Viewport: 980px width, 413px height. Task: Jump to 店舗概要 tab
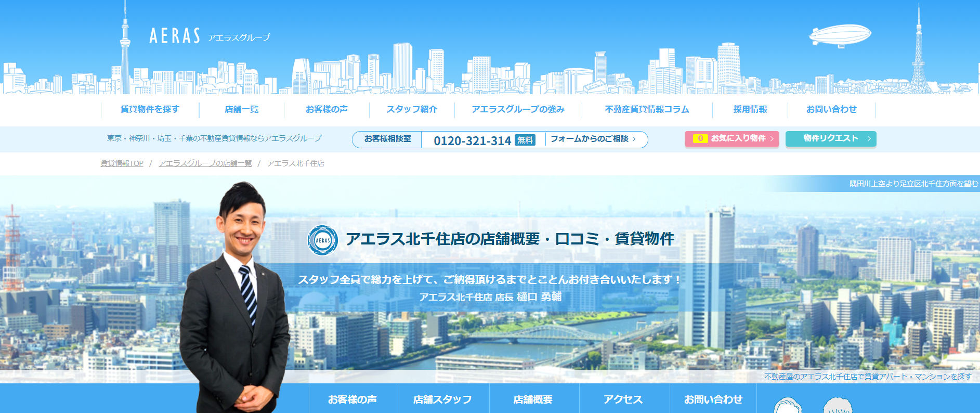534,399
